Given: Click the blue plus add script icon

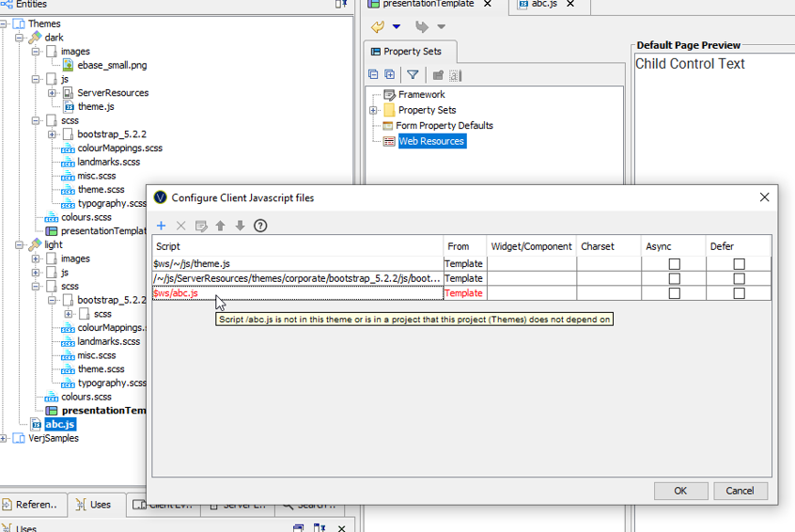Looking at the screenshot, I should [161, 226].
